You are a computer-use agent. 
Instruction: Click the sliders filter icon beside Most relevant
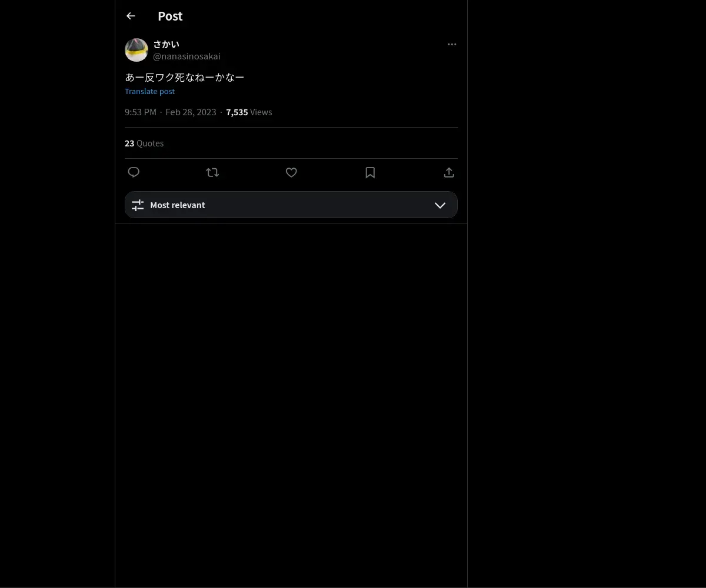tap(138, 205)
